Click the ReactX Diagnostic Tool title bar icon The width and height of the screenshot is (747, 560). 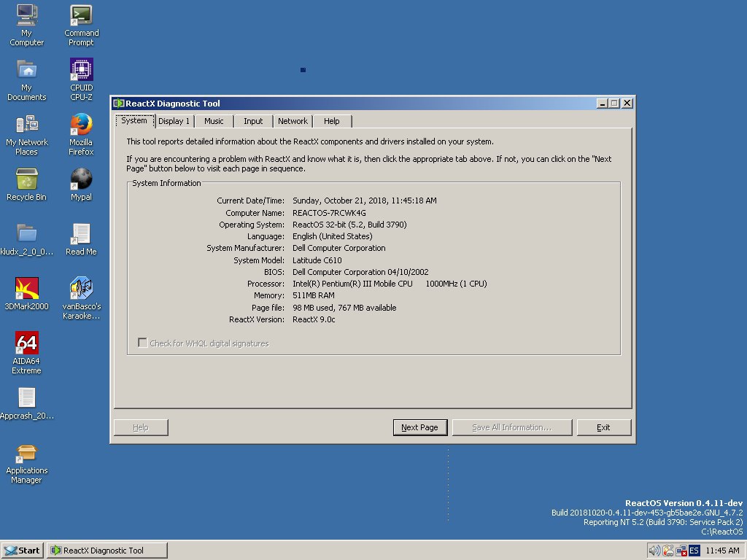(x=119, y=104)
